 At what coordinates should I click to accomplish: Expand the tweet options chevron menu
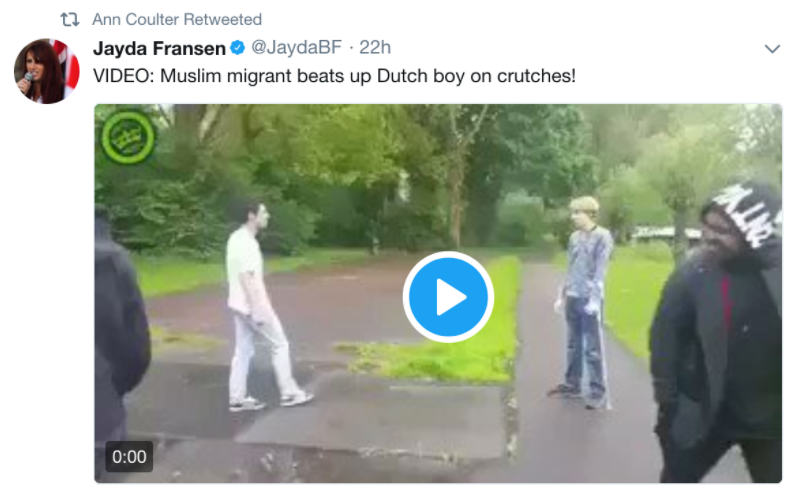[772, 49]
